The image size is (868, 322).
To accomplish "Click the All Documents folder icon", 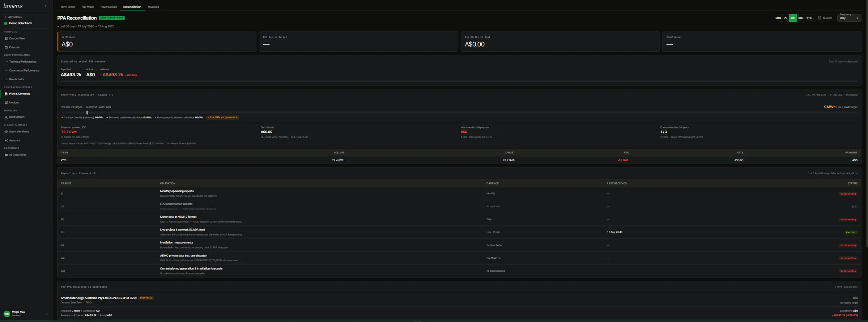I will pos(6,155).
